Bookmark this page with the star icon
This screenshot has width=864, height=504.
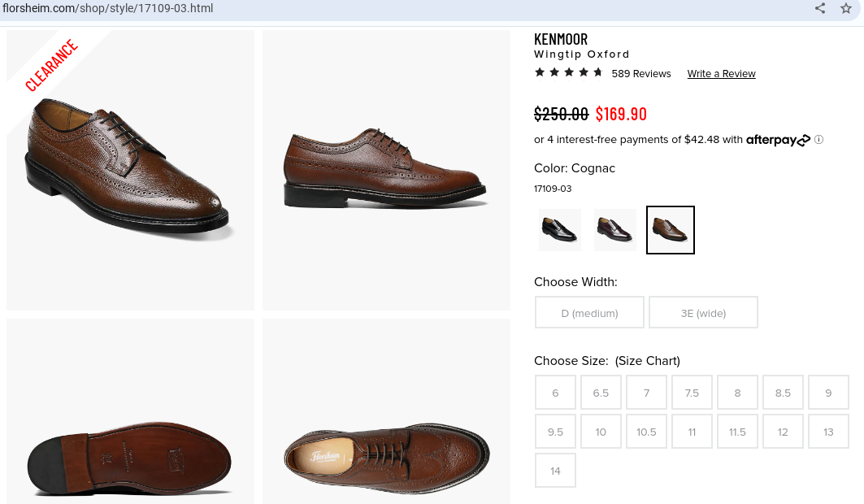point(846,8)
